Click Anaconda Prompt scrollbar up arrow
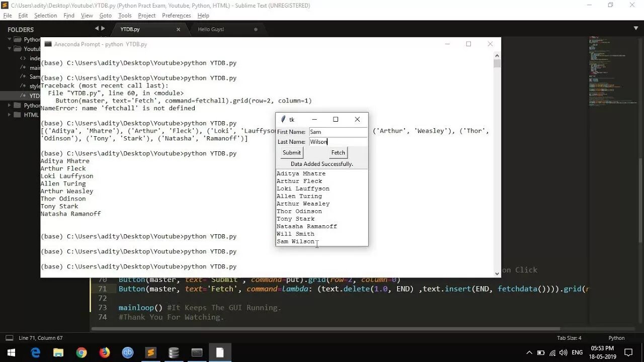Viewport: 644px width, 362px height. 497,55
